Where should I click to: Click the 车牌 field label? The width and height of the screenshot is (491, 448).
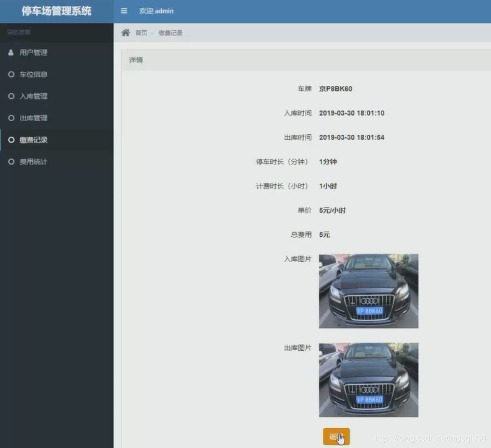tap(304, 88)
